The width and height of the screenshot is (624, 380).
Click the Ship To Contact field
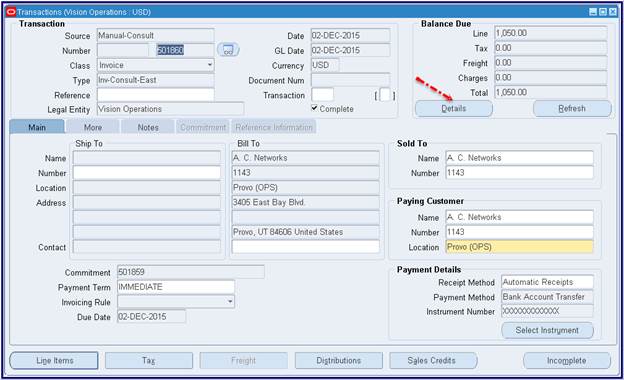[147, 247]
